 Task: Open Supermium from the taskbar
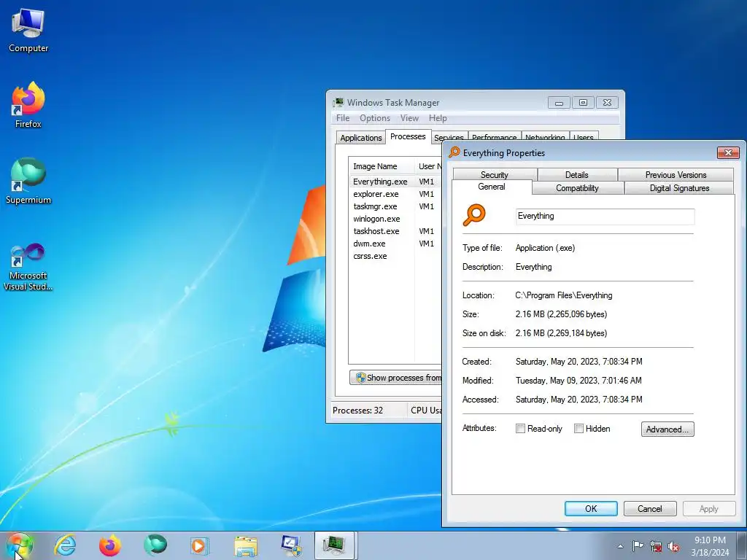pos(155,545)
